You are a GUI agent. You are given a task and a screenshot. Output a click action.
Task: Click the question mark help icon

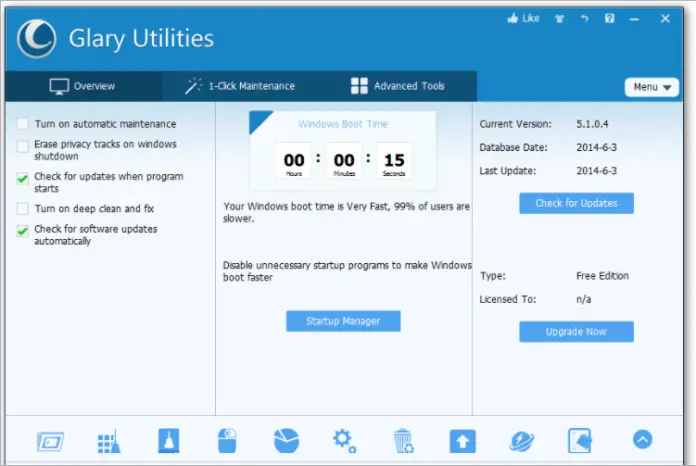click(609, 18)
